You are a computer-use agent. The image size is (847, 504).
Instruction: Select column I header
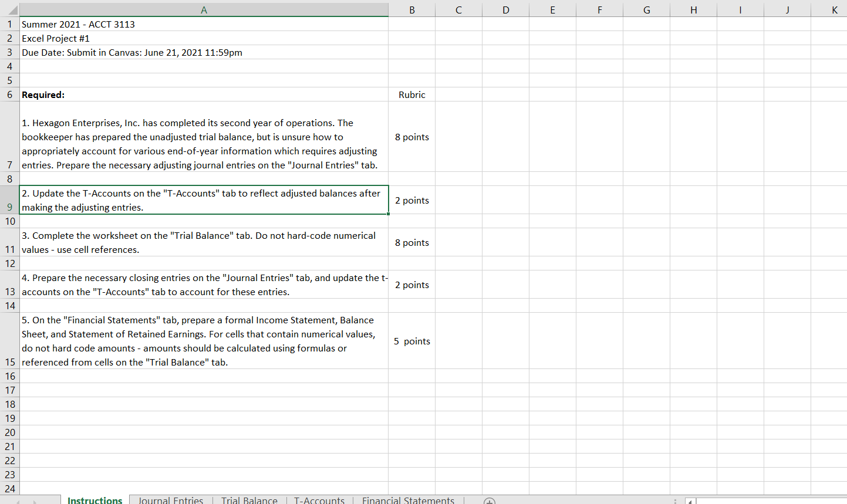[740, 10]
